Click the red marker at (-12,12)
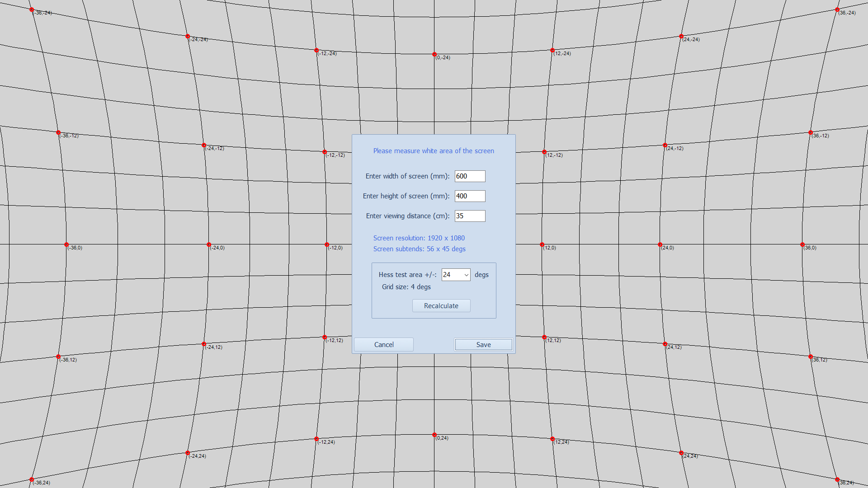This screenshot has height=488, width=868. click(x=325, y=337)
